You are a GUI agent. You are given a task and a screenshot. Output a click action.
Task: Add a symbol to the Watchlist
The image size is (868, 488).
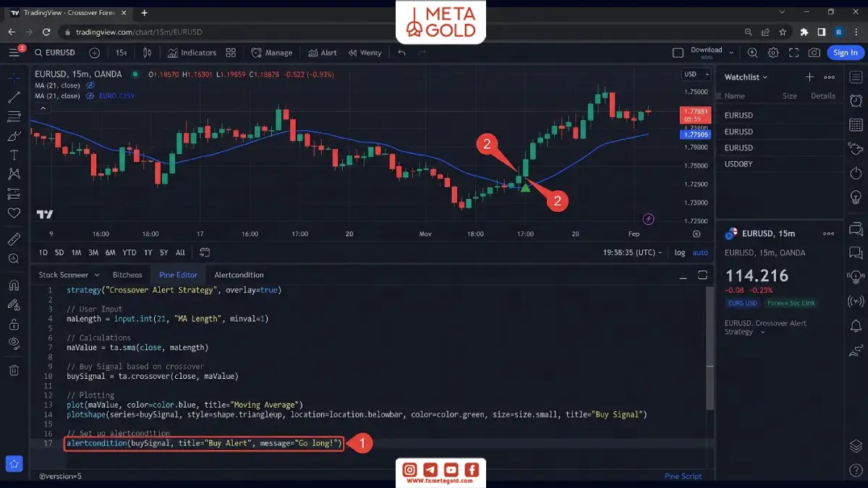click(x=809, y=77)
